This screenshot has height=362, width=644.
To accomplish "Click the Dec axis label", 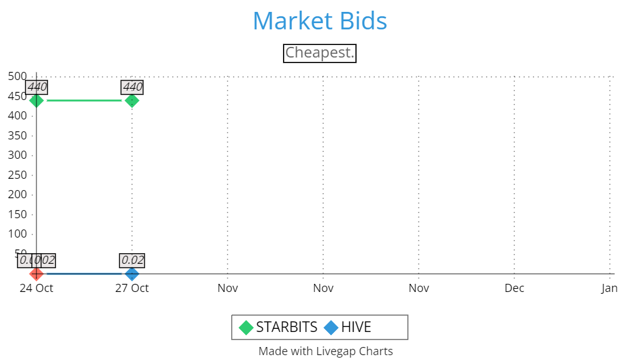I will 514,288.
